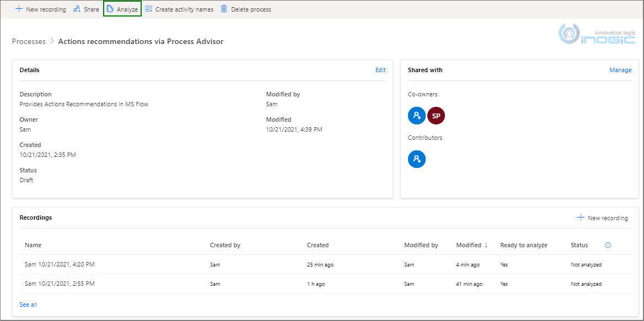Image resolution: width=644 pixels, height=321 pixels.
Task: Click New recording in Recordings card
Action: click(602, 218)
